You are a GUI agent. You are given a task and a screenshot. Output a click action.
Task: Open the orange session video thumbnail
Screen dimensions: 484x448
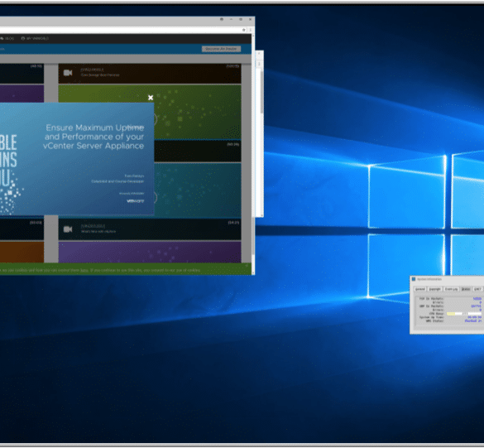click(x=22, y=252)
